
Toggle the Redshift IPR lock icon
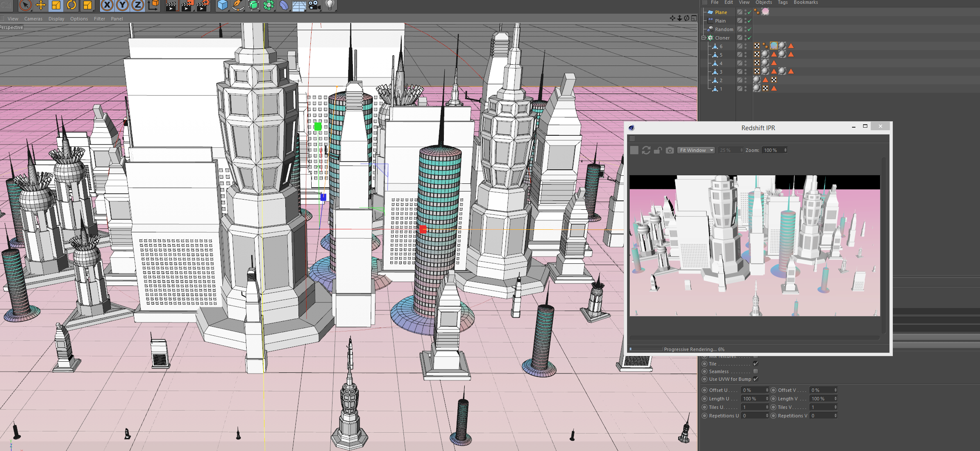click(x=658, y=150)
